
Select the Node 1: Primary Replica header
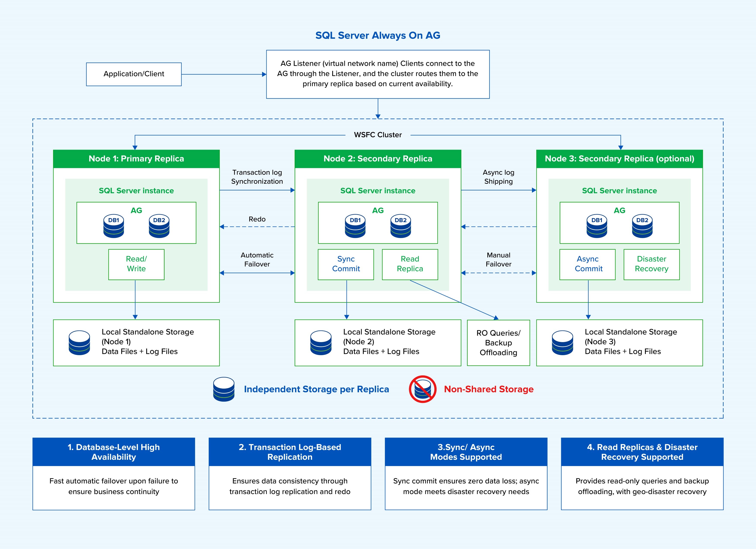(136, 159)
